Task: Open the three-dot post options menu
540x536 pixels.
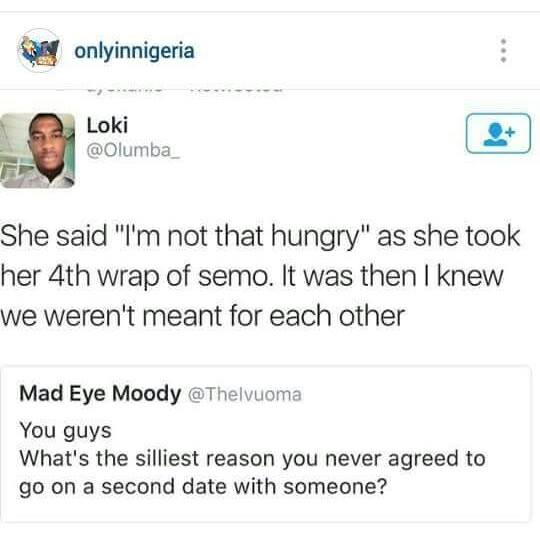Action: click(x=503, y=51)
